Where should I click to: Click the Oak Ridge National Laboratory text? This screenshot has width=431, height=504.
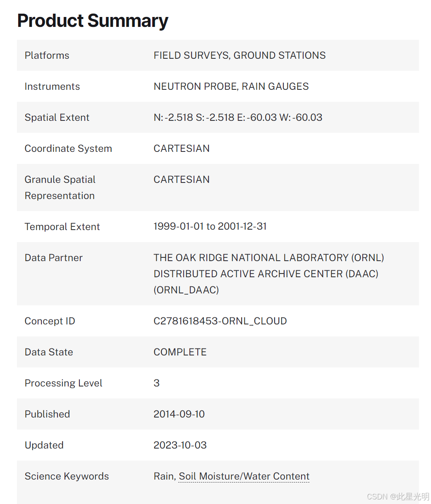[268, 258]
